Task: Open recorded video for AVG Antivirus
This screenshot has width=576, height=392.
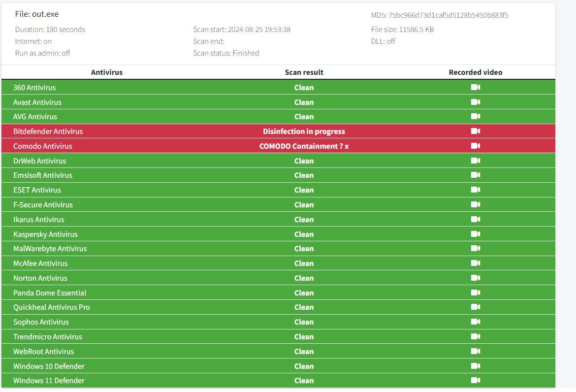Action: tap(476, 116)
